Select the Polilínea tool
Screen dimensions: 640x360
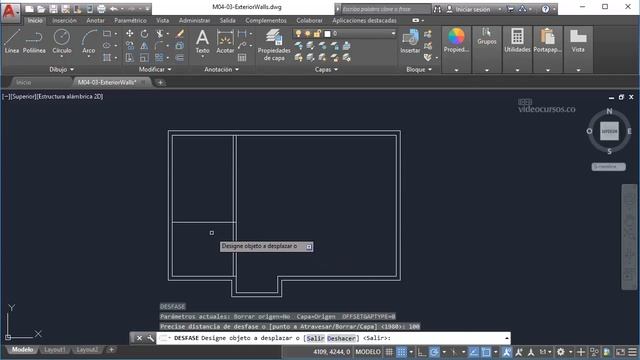coord(34,41)
